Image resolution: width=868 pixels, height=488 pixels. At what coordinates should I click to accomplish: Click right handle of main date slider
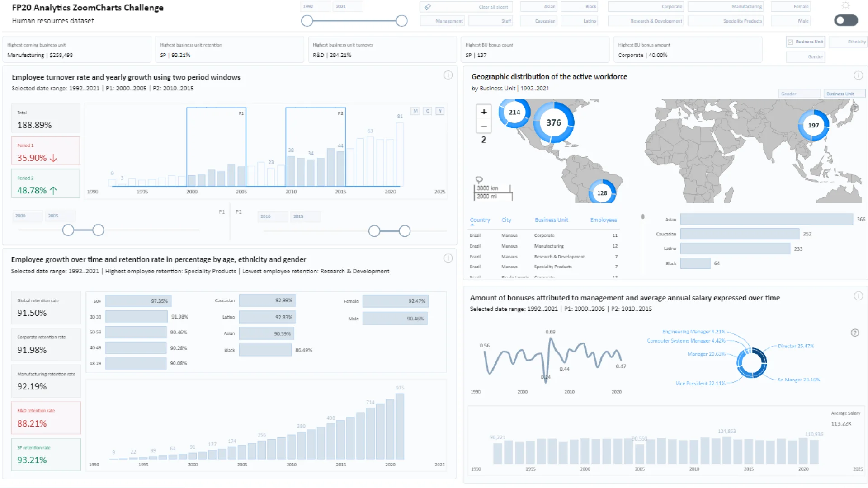pos(401,21)
